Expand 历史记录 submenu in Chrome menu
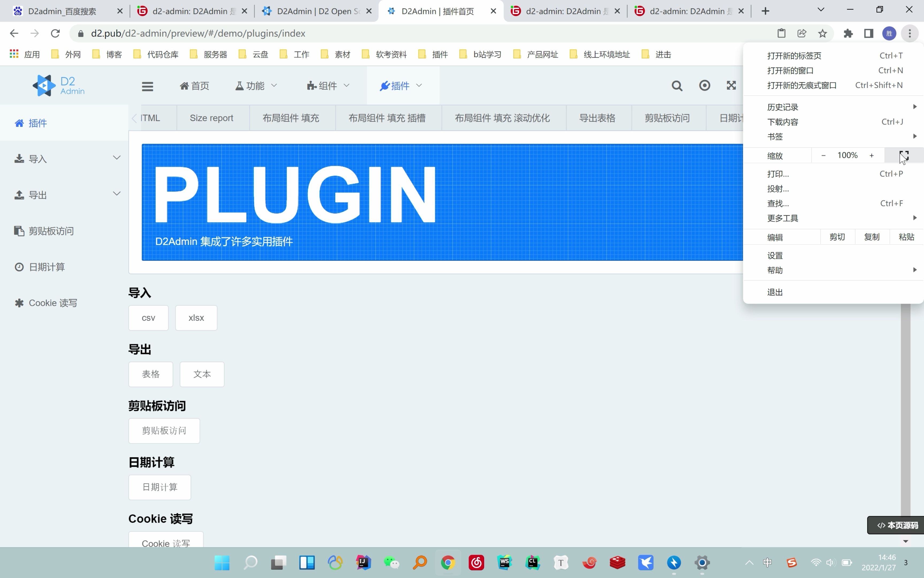 pyautogui.click(x=833, y=107)
